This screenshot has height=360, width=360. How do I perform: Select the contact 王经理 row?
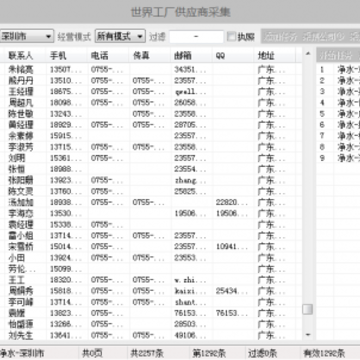point(150,91)
